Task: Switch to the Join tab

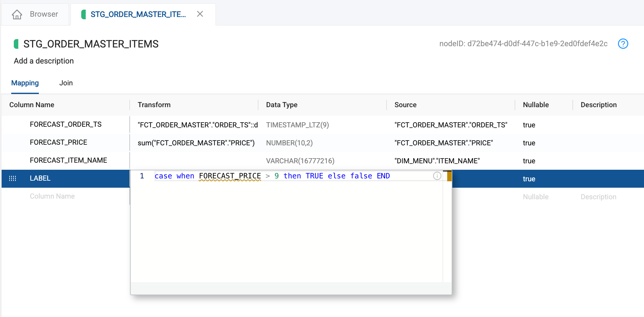Action: pyautogui.click(x=66, y=83)
